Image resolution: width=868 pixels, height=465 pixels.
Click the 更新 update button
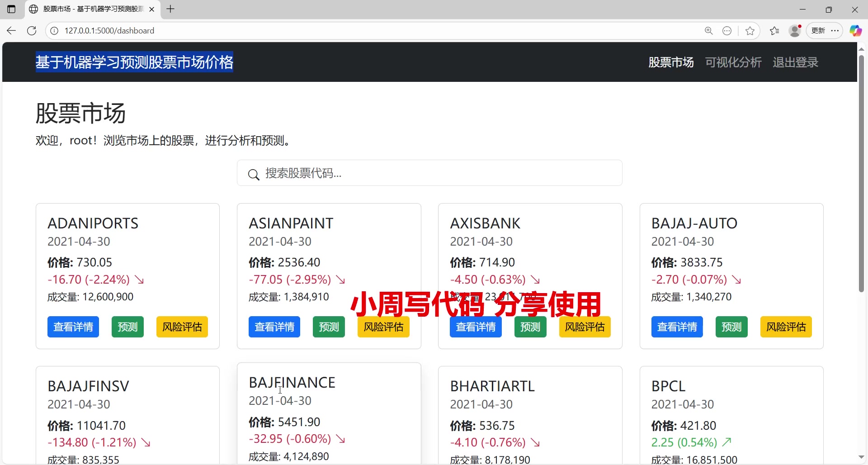point(818,30)
